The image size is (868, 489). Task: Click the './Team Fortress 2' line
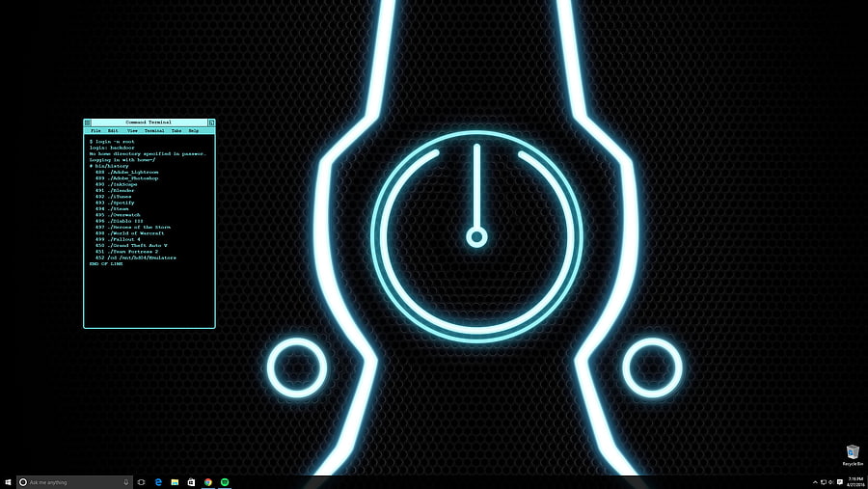[x=126, y=252]
